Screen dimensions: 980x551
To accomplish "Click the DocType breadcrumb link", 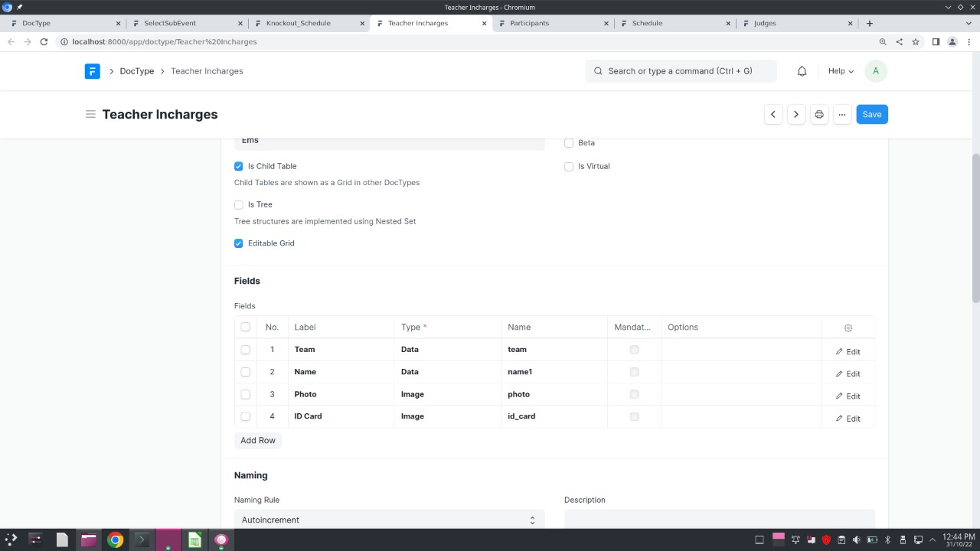I will pos(137,71).
